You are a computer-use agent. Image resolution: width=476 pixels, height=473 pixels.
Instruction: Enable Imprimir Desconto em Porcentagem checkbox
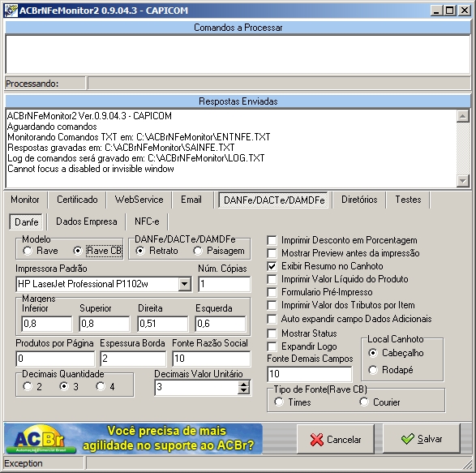[272, 240]
